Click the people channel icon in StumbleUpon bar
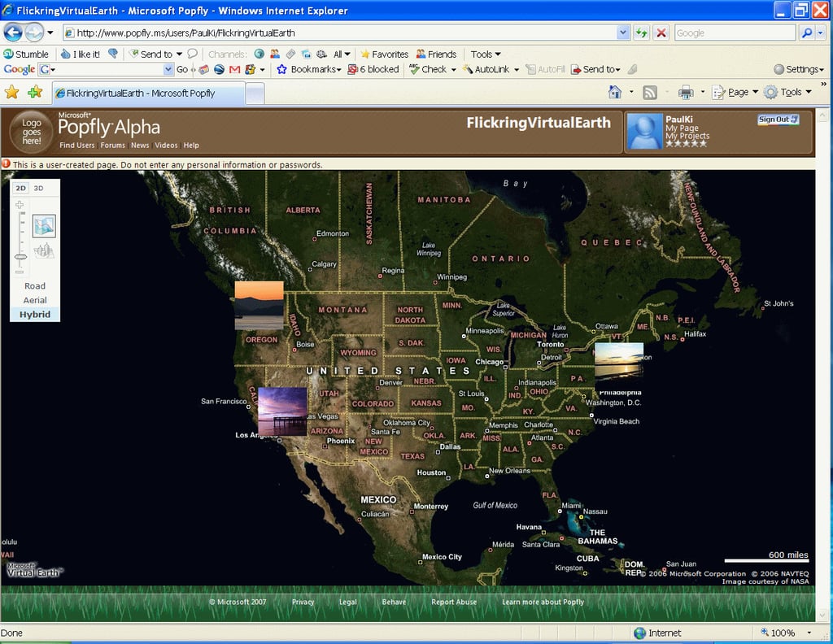833x644 pixels. (x=275, y=54)
